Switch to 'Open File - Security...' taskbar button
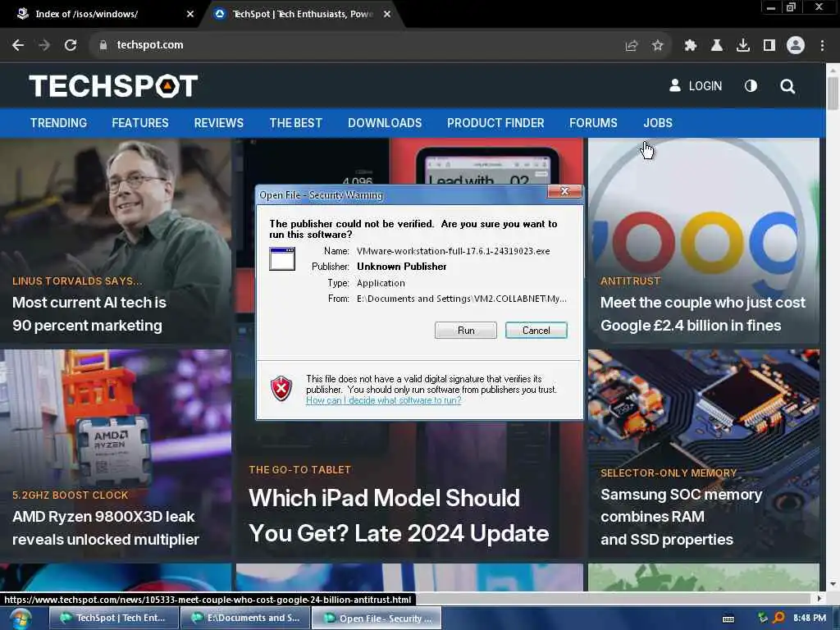 point(377,619)
